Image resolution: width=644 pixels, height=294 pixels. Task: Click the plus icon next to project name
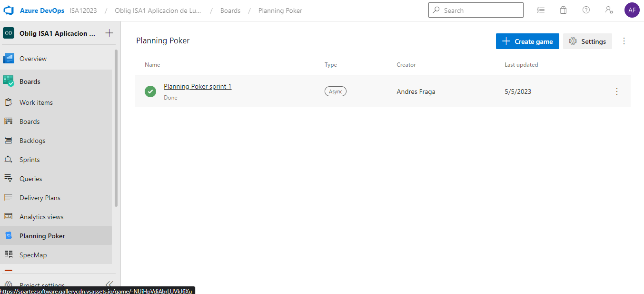pos(109,33)
